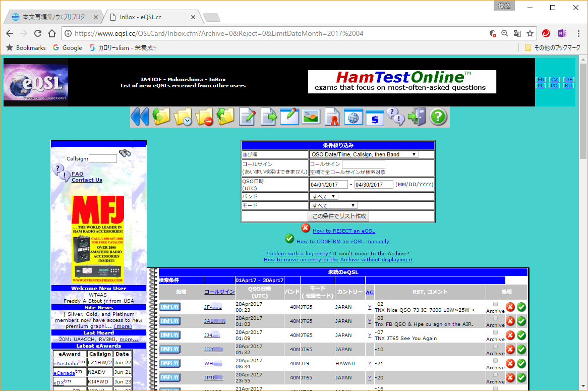Confirm the 20Apr2017 00:23 eQSL with green check
The image size is (588, 391).
(x=521, y=307)
